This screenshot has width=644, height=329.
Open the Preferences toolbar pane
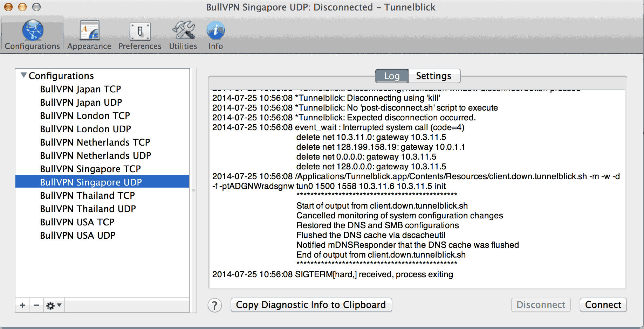140,35
